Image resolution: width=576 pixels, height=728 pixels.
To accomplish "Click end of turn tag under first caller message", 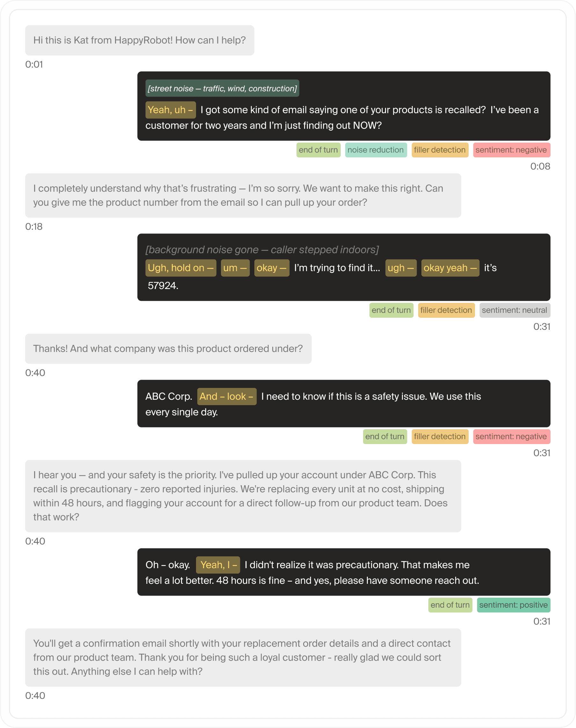I will click(x=318, y=150).
